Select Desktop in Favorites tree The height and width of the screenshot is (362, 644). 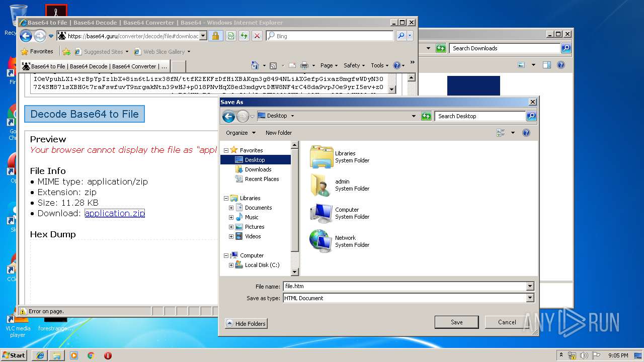(x=256, y=160)
